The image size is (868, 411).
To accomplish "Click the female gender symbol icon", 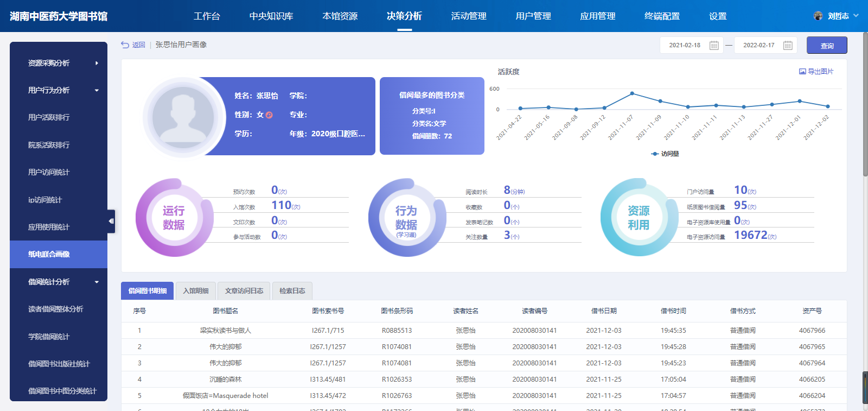I will pyautogui.click(x=269, y=115).
